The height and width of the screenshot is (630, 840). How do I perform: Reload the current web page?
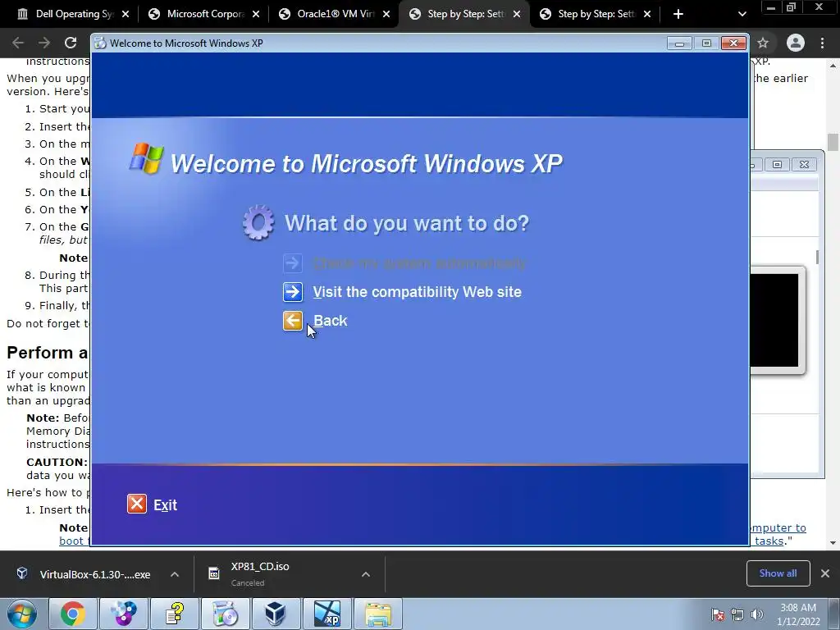(71, 43)
